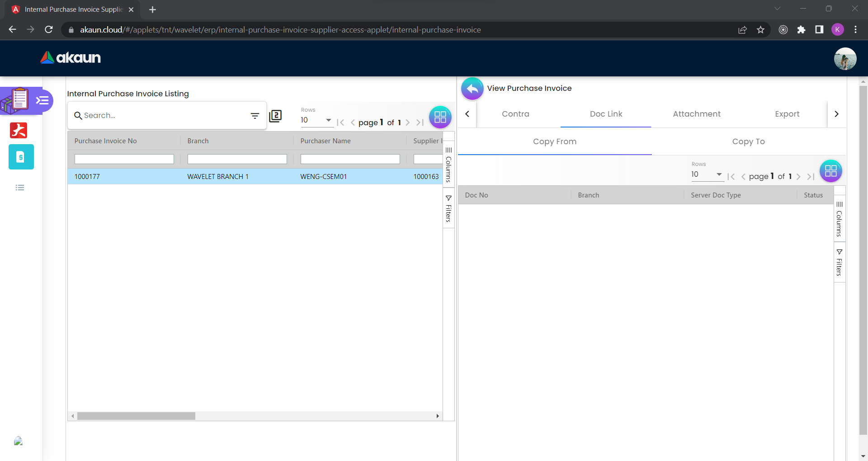
Task: Click the back arrow in View Purchase Invoice
Action: tap(472, 89)
